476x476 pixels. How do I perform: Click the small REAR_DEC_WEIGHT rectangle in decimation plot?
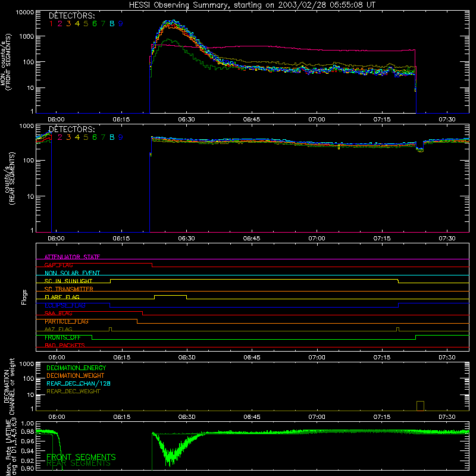pos(420,406)
